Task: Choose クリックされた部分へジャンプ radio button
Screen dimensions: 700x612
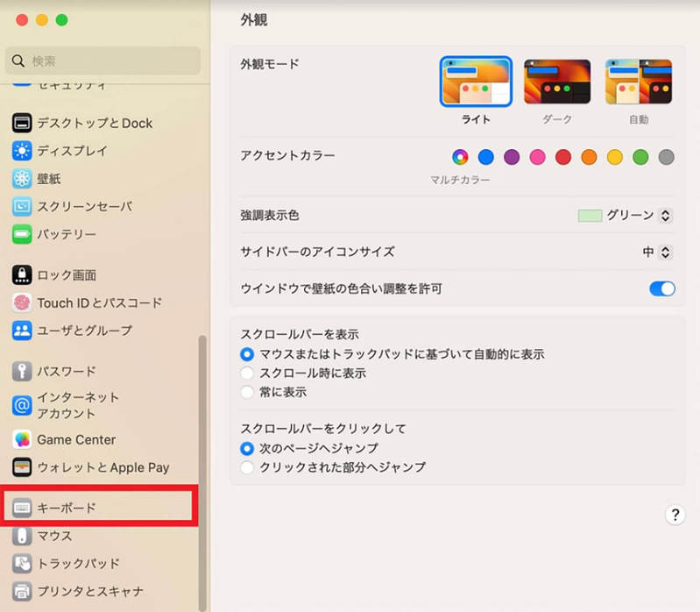Action: [247, 467]
